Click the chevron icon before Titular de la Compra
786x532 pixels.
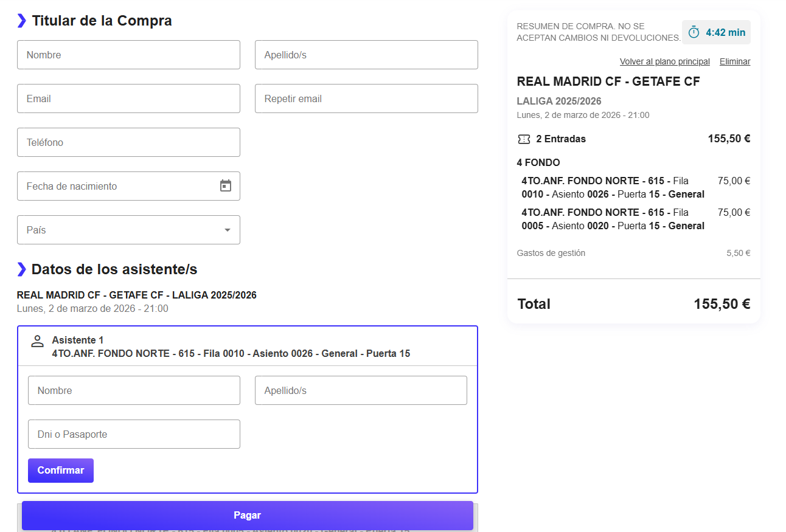point(22,21)
